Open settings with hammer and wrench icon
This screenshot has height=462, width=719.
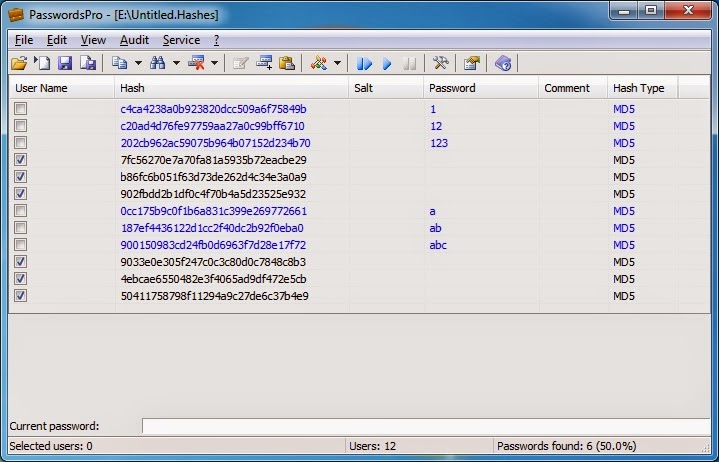(x=440, y=63)
